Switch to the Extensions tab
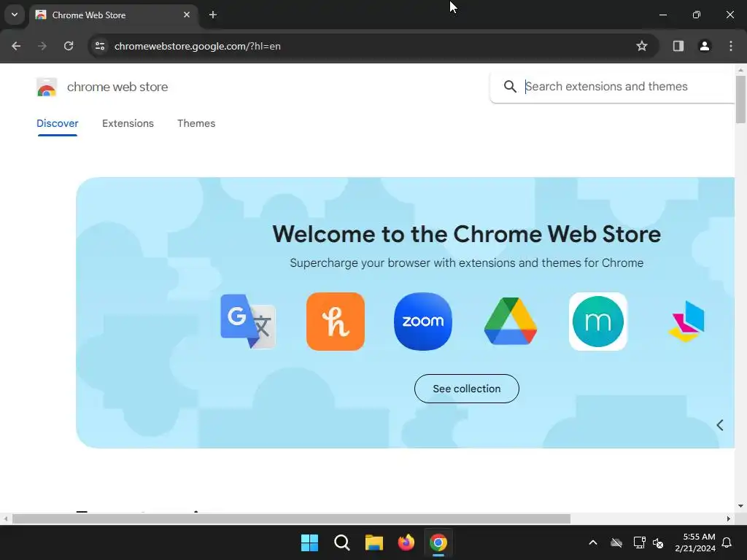The height and width of the screenshot is (560, 747). pos(128,123)
